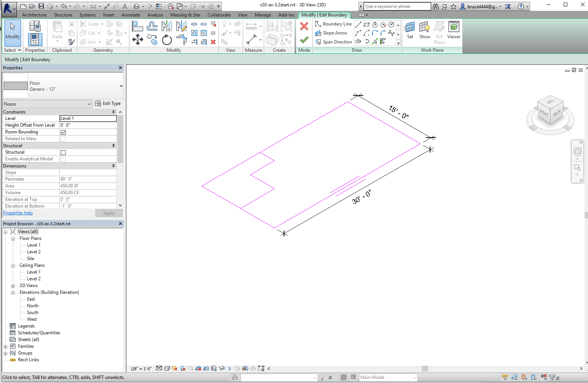The width and height of the screenshot is (588, 383).
Task: Select the Move tool
Action: [x=138, y=39]
